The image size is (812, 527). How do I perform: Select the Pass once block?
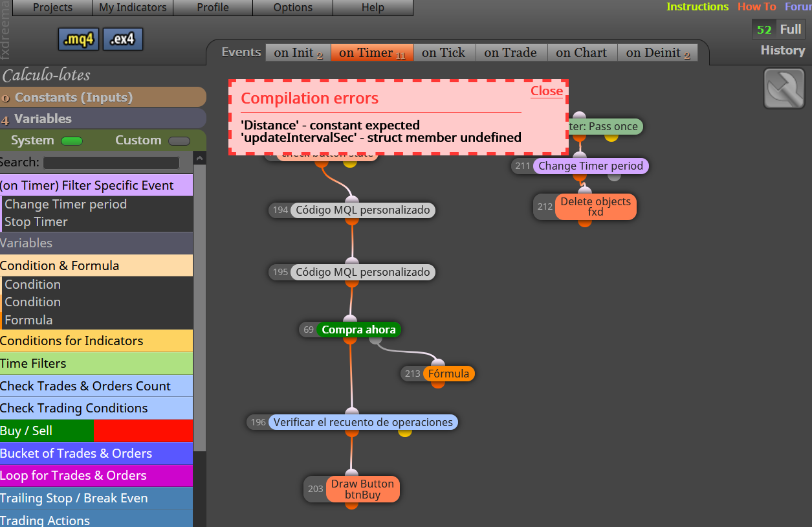[x=606, y=126]
